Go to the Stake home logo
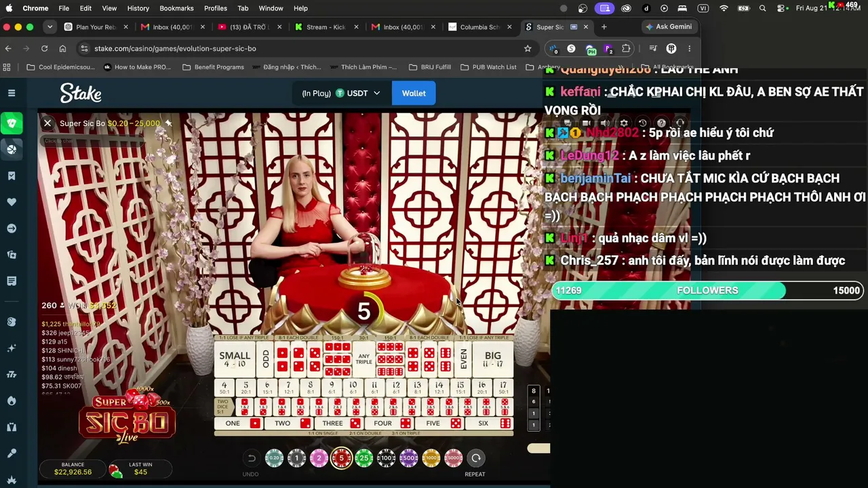The width and height of the screenshot is (868, 488). (81, 93)
